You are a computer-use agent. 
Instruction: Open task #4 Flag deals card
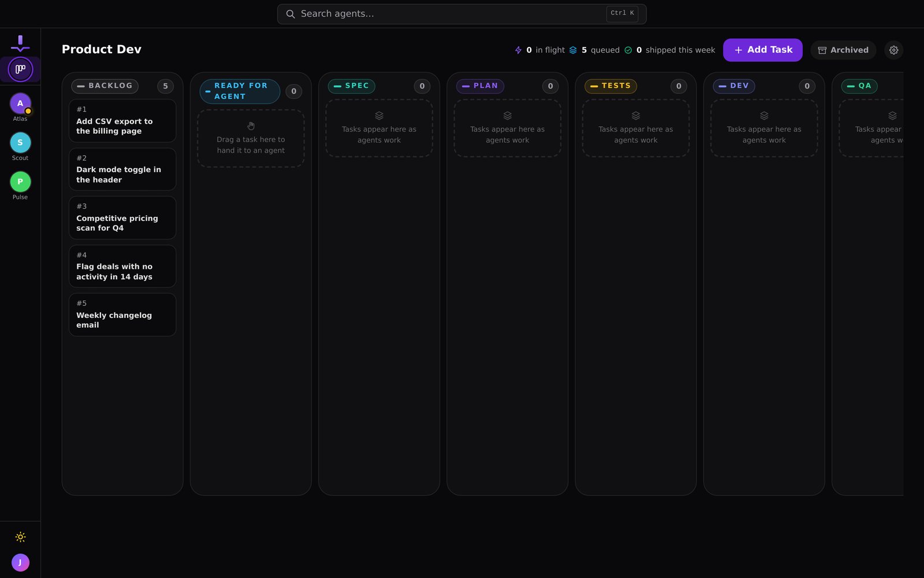click(x=122, y=266)
